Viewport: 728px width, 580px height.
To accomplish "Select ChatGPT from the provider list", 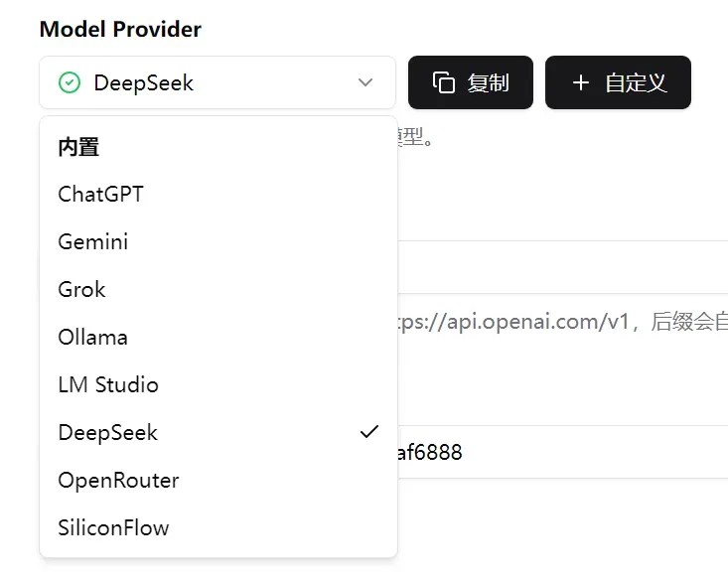I will click(218, 194).
